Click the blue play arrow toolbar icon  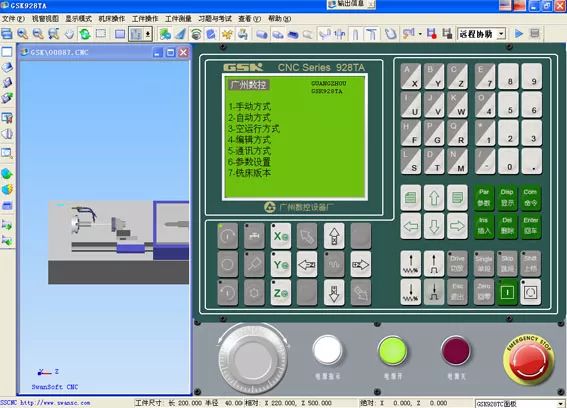[x=519, y=34]
